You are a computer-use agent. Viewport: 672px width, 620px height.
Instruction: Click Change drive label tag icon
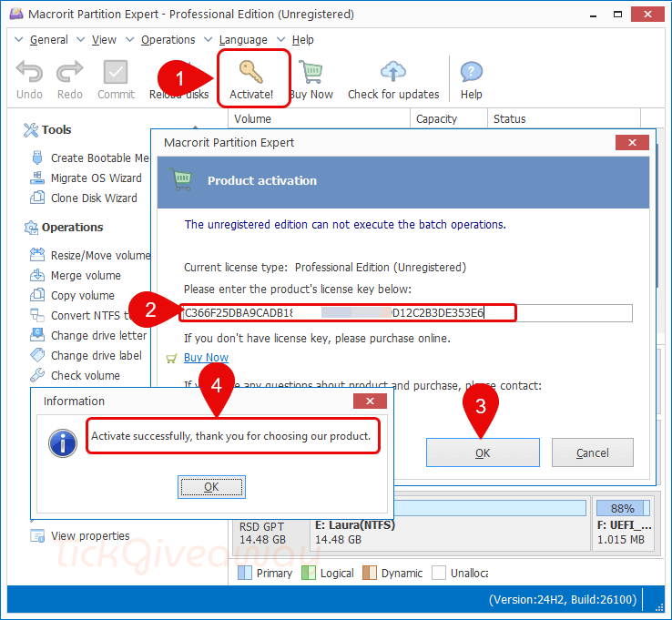[x=37, y=355]
